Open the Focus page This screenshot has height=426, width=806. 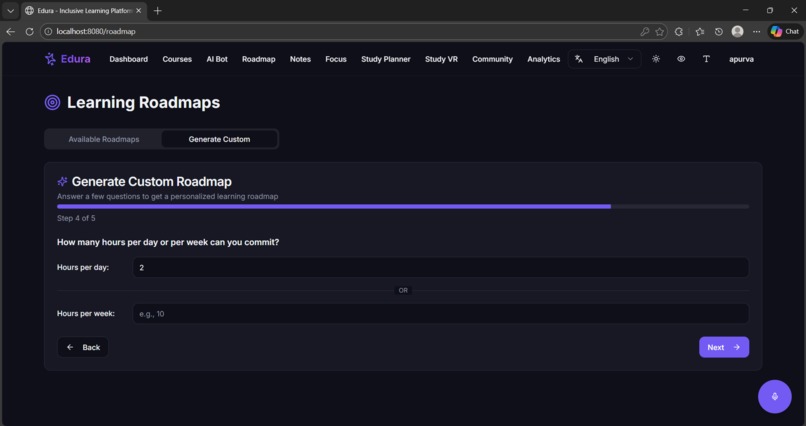coord(336,59)
